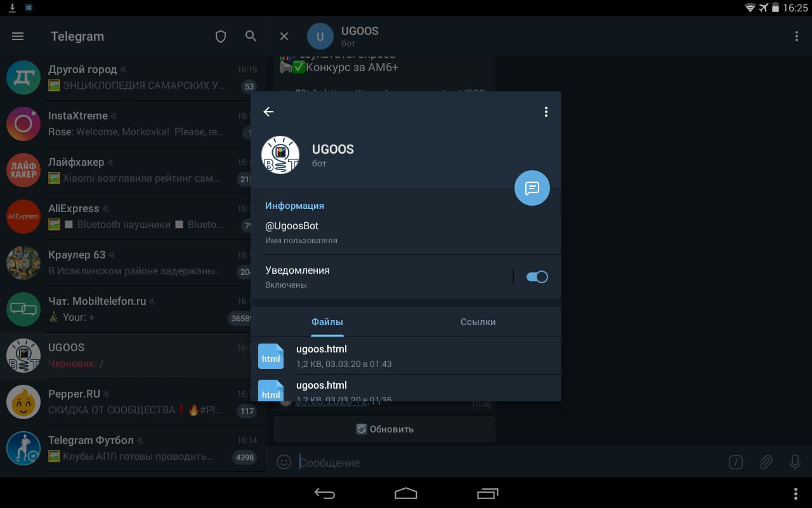Close the UGOOS chat with X

284,36
